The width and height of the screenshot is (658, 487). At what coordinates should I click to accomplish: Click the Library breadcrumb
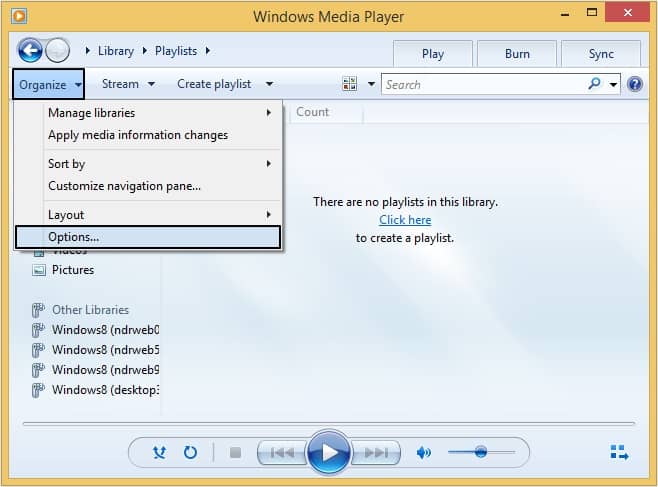click(x=116, y=51)
